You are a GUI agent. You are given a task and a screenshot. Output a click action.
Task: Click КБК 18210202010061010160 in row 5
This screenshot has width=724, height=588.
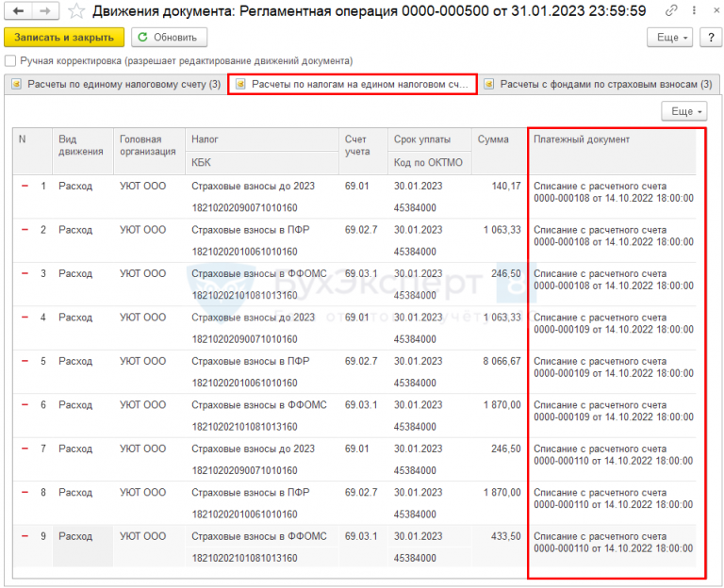[x=244, y=383]
